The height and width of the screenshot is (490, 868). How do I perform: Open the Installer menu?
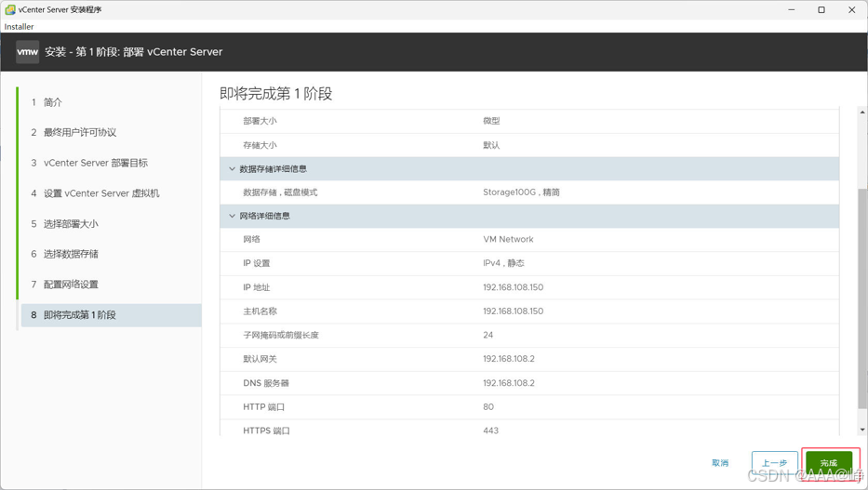click(x=19, y=27)
